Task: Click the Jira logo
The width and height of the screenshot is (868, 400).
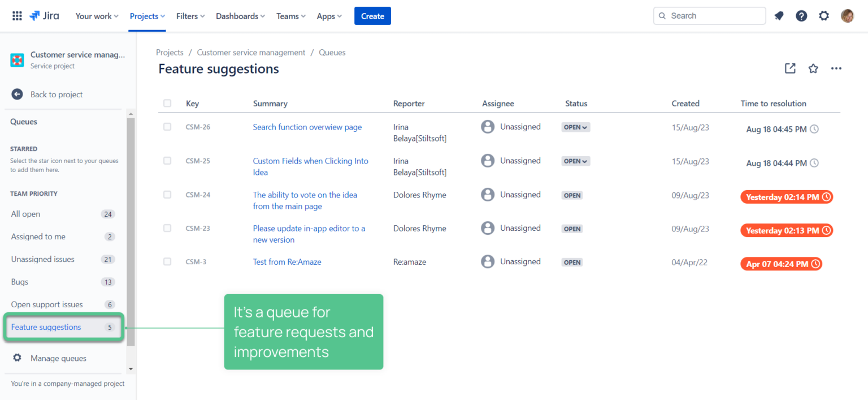Action: point(44,15)
